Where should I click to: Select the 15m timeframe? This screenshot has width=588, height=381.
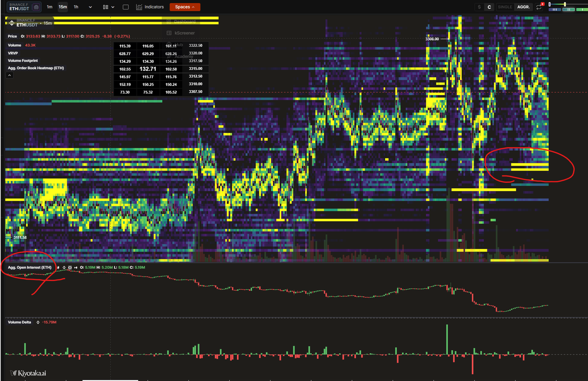click(x=63, y=7)
